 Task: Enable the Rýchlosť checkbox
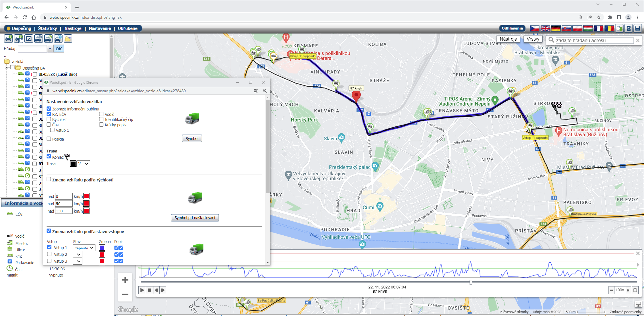click(49, 120)
